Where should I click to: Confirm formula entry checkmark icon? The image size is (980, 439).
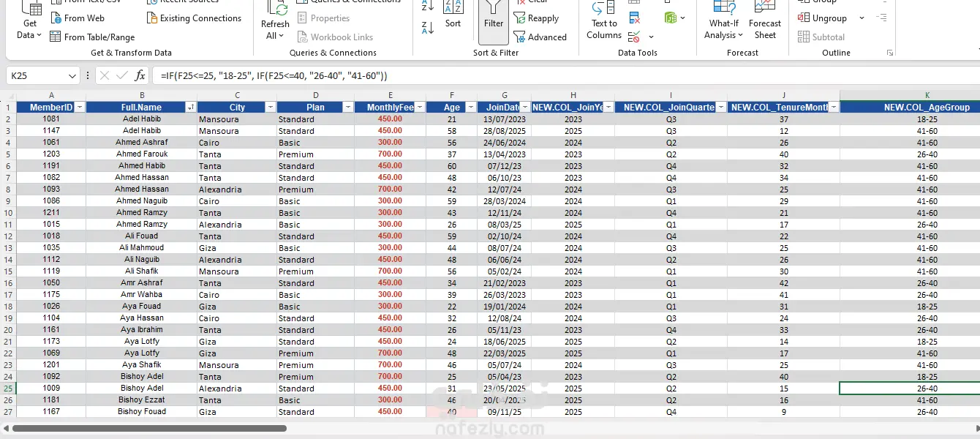(121, 75)
